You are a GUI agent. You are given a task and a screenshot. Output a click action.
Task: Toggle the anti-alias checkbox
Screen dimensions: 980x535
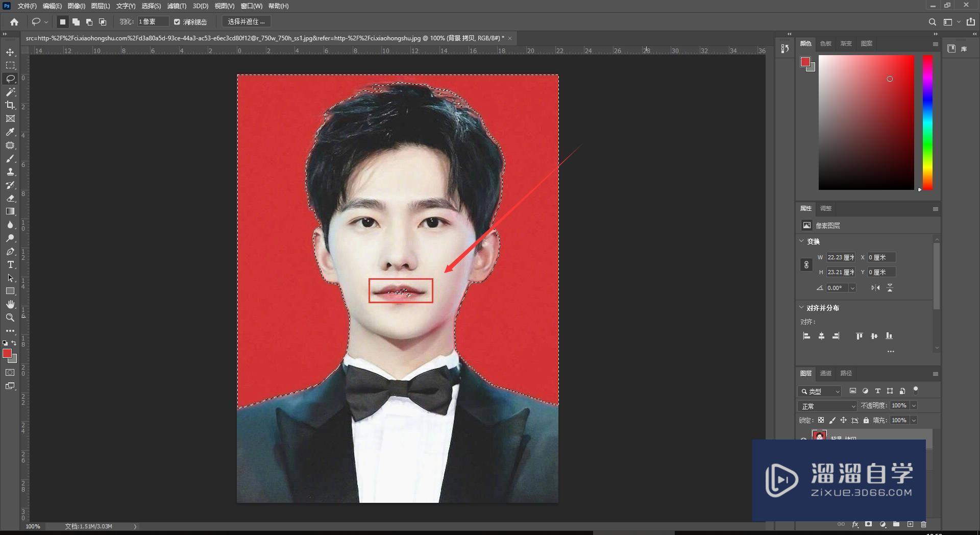[x=177, y=22]
